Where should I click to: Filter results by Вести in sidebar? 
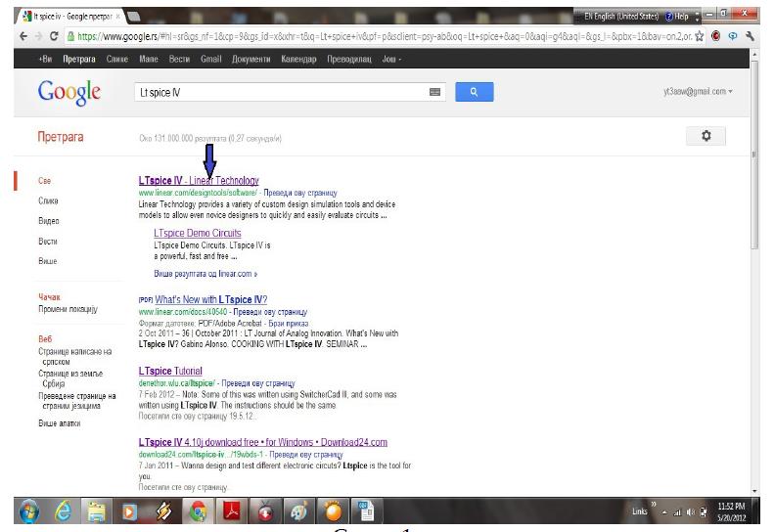(47, 241)
